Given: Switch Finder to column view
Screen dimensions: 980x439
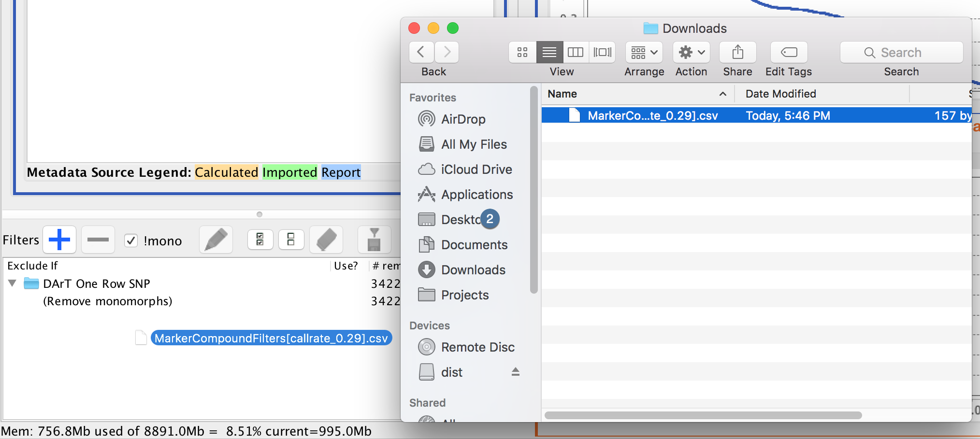Looking at the screenshot, I should tap(576, 52).
